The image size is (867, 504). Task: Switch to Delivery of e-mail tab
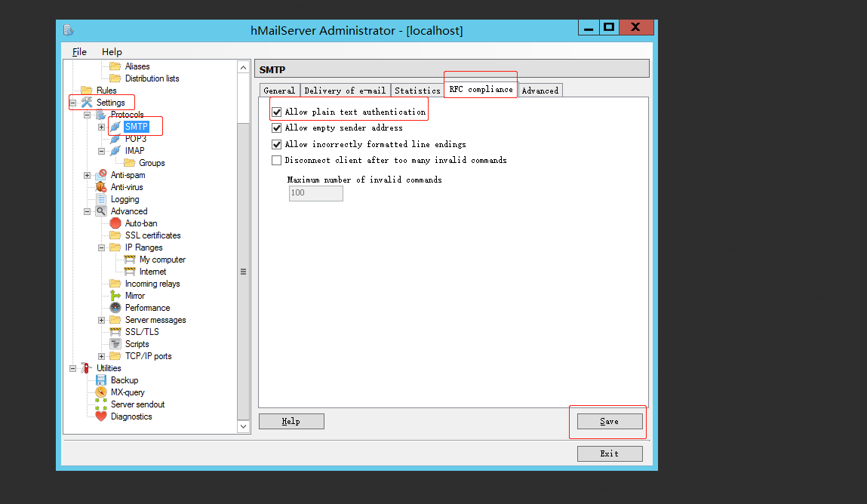(345, 91)
